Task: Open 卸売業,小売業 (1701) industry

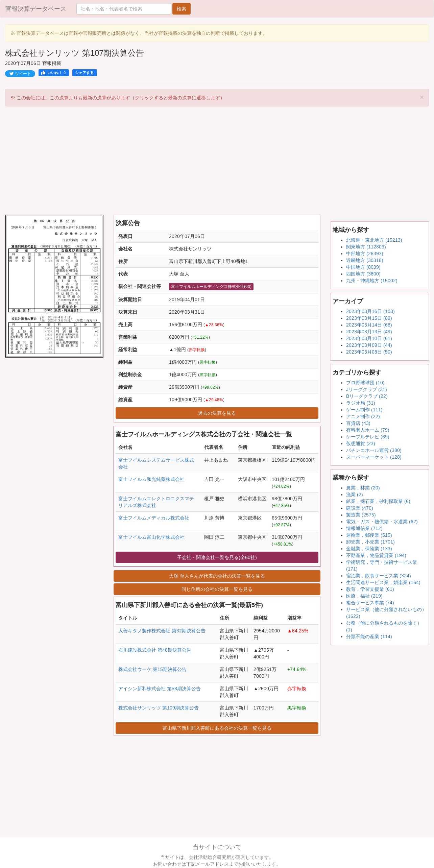Action: click(x=370, y=542)
